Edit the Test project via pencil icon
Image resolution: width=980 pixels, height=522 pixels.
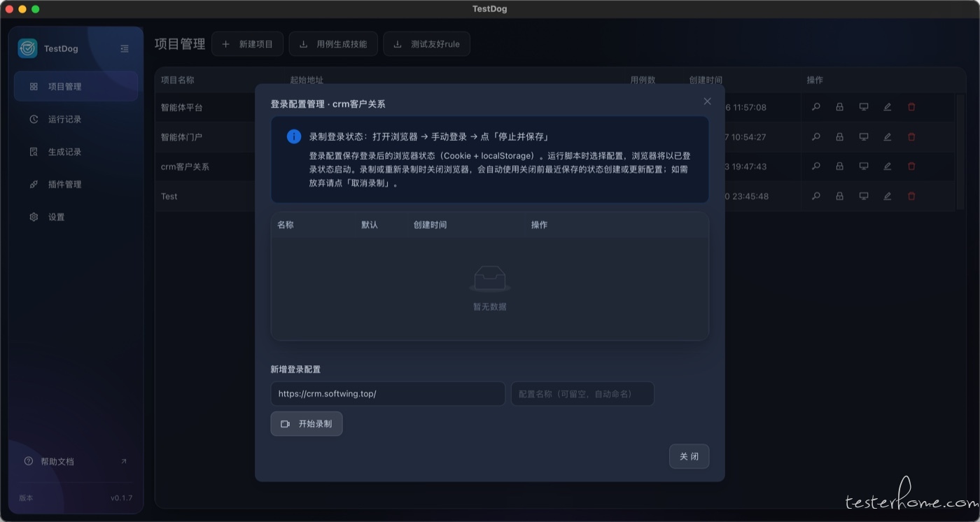click(888, 197)
